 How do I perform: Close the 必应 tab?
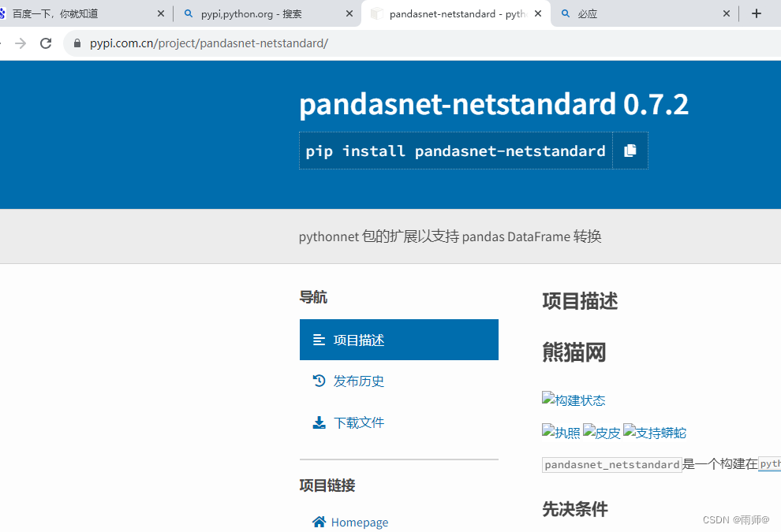[727, 13]
